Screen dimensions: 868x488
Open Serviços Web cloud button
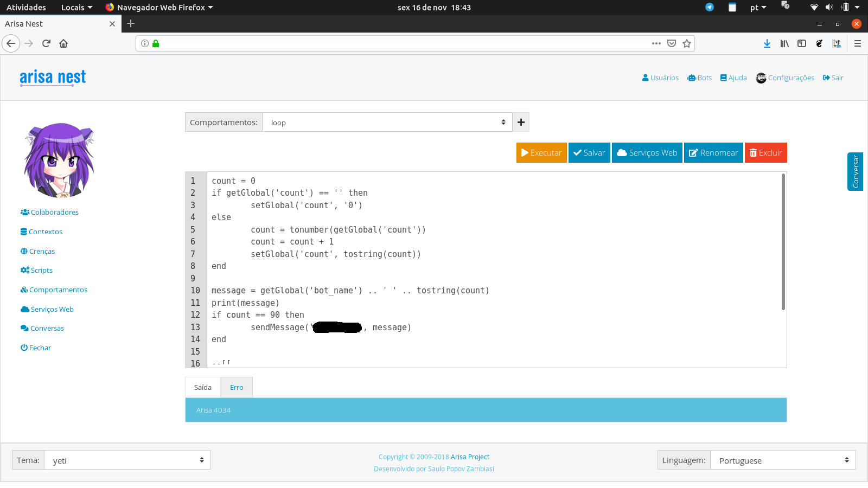pyautogui.click(x=647, y=153)
